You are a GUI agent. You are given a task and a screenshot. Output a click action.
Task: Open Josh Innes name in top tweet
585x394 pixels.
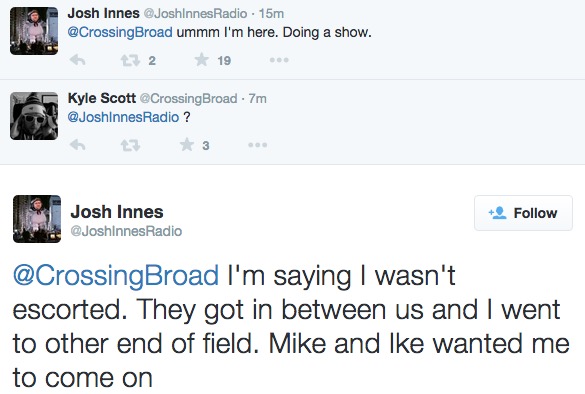[103, 13]
